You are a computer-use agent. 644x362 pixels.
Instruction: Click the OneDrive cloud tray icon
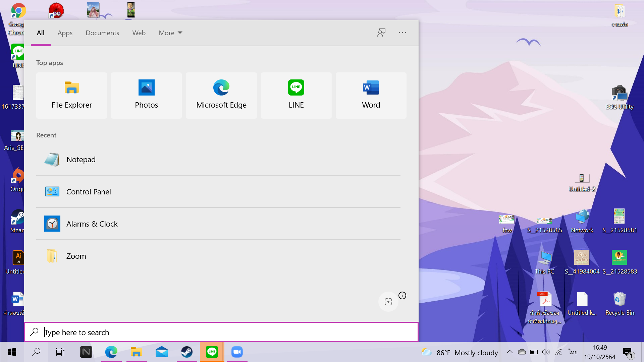tap(522, 352)
